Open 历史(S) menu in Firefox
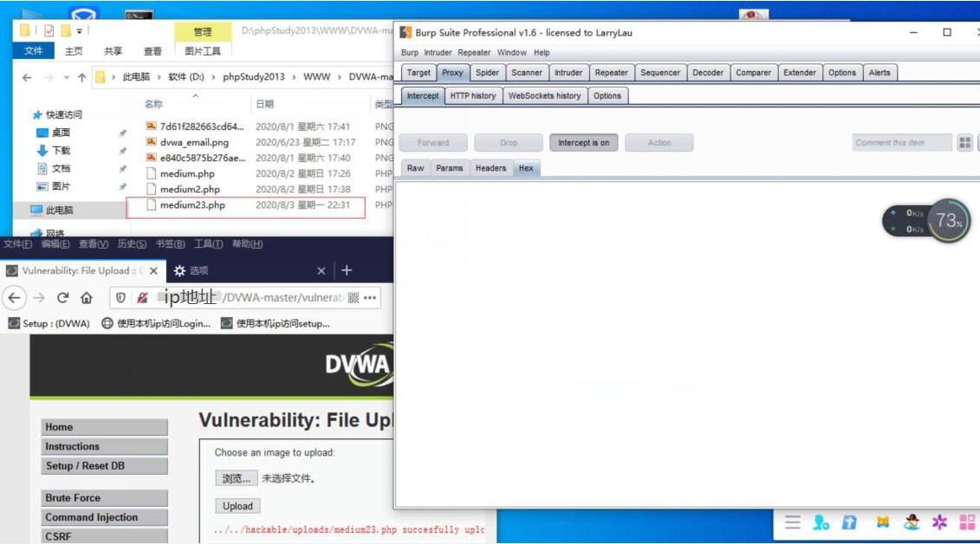Image resolution: width=980 pixels, height=544 pixels. (132, 244)
